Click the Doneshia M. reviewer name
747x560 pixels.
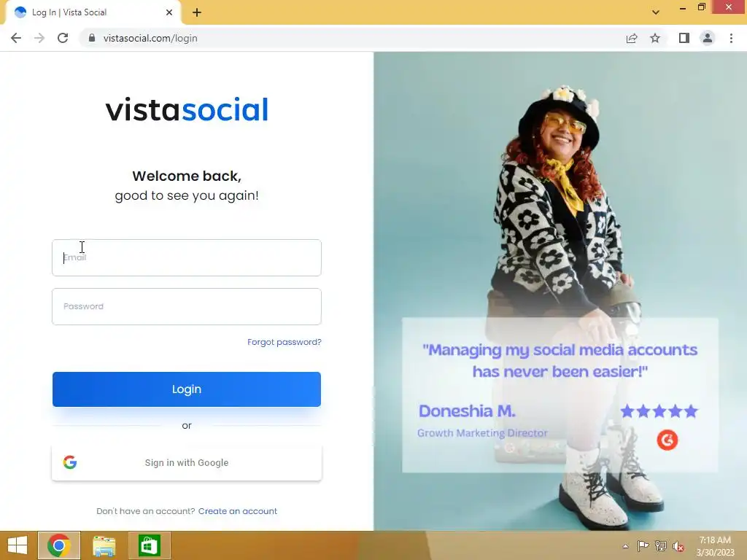(467, 411)
